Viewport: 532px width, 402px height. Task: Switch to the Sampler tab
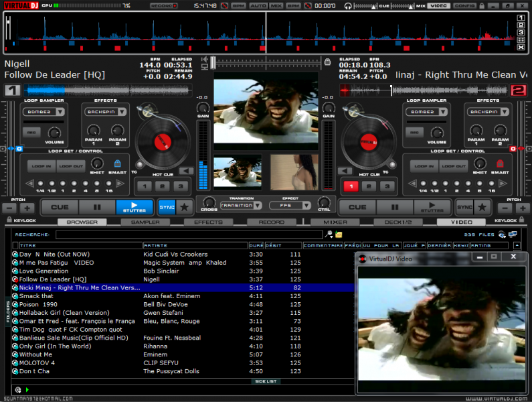pyautogui.click(x=145, y=222)
